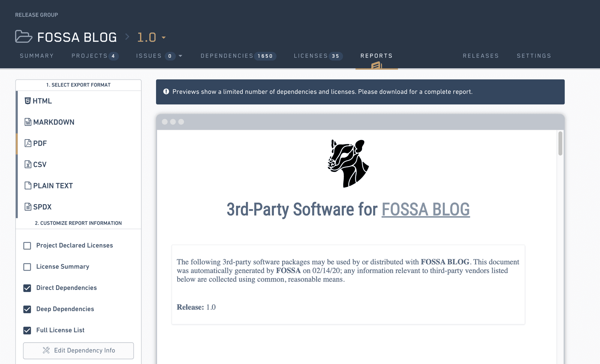Click the Edit Dependency Info button

[x=78, y=351]
